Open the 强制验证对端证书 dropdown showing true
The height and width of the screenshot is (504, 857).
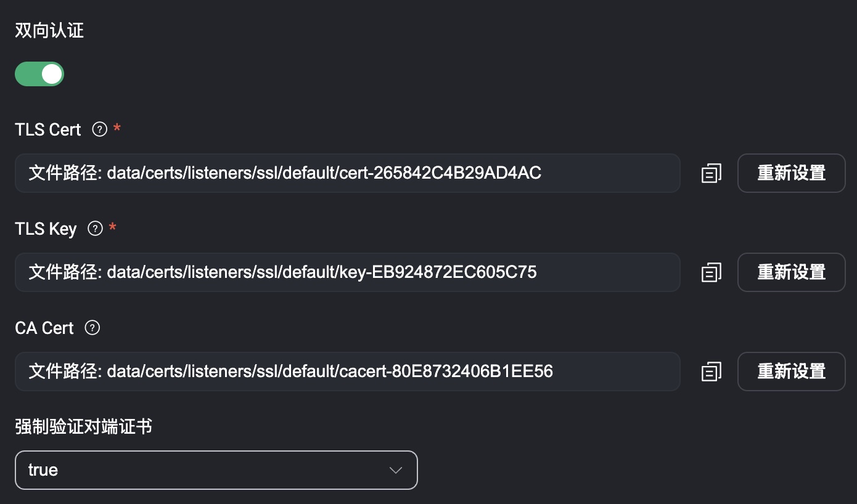216,470
